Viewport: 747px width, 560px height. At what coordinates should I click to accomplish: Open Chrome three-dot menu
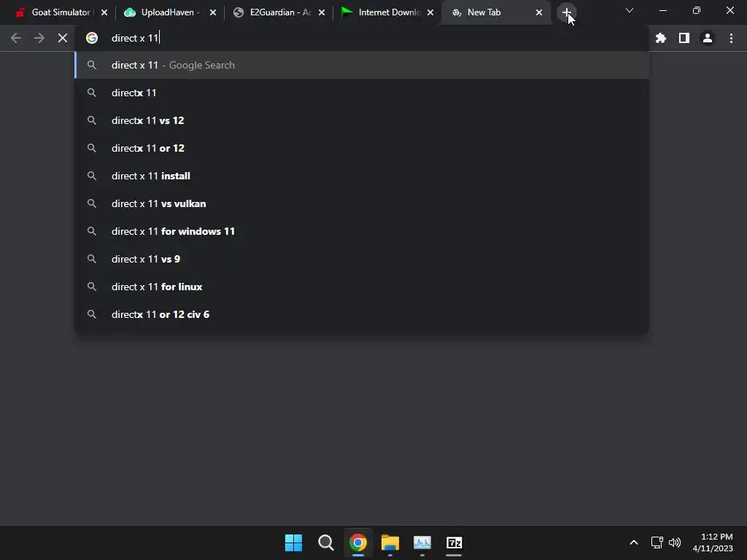click(731, 38)
